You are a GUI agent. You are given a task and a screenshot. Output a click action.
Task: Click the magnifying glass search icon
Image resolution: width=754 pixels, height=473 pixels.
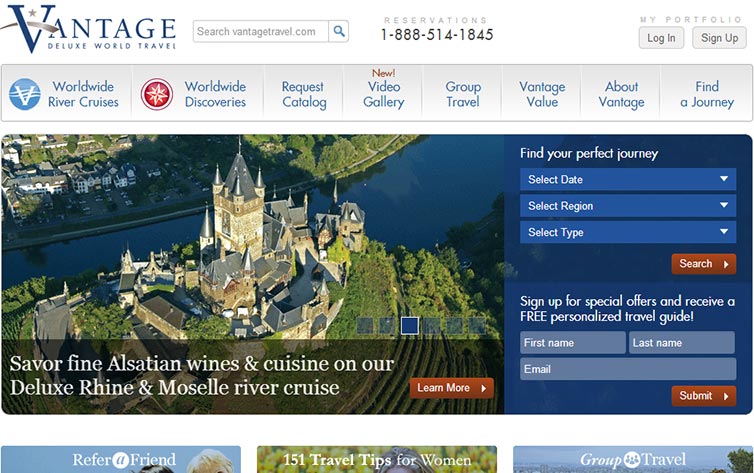point(339,31)
